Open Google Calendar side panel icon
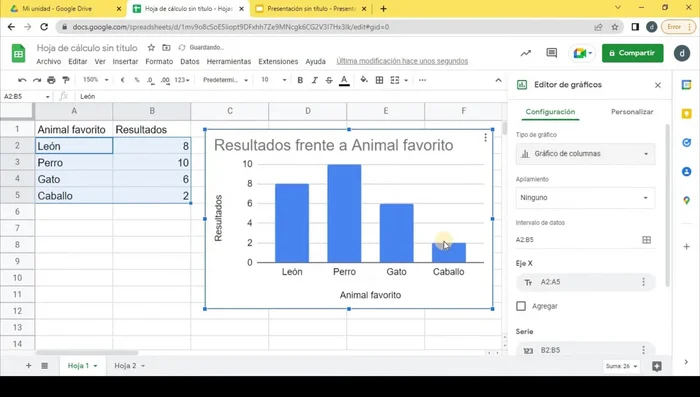The image size is (700, 397). 687,85
